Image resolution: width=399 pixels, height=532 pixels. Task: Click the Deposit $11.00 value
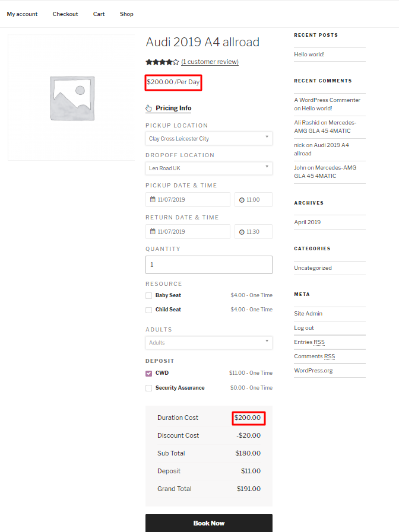click(x=251, y=471)
